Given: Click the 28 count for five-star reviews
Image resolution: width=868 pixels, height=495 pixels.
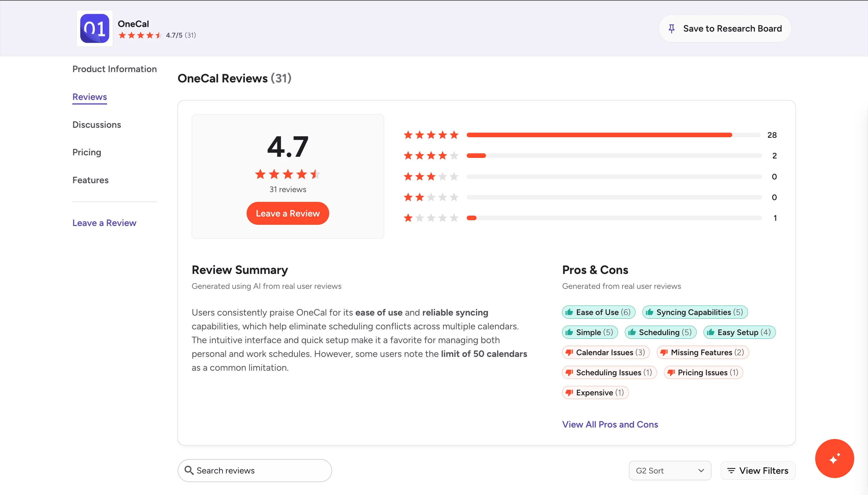Looking at the screenshot, I should [x=772, y=135].
